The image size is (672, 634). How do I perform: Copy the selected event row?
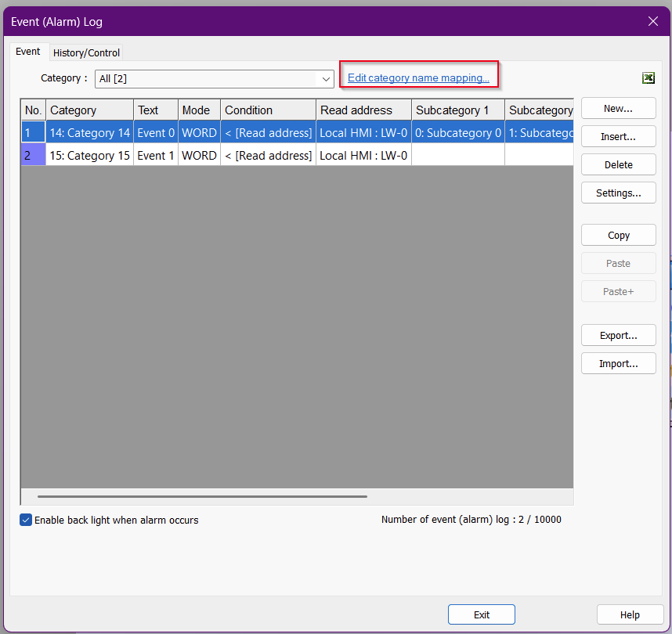tap(618, 236)
